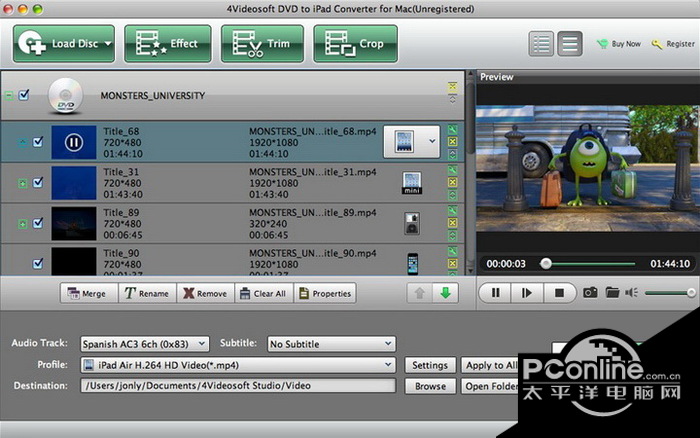This screenshot has height=438, width=700.
Task: Select the Crop tool
Action: 355,44
